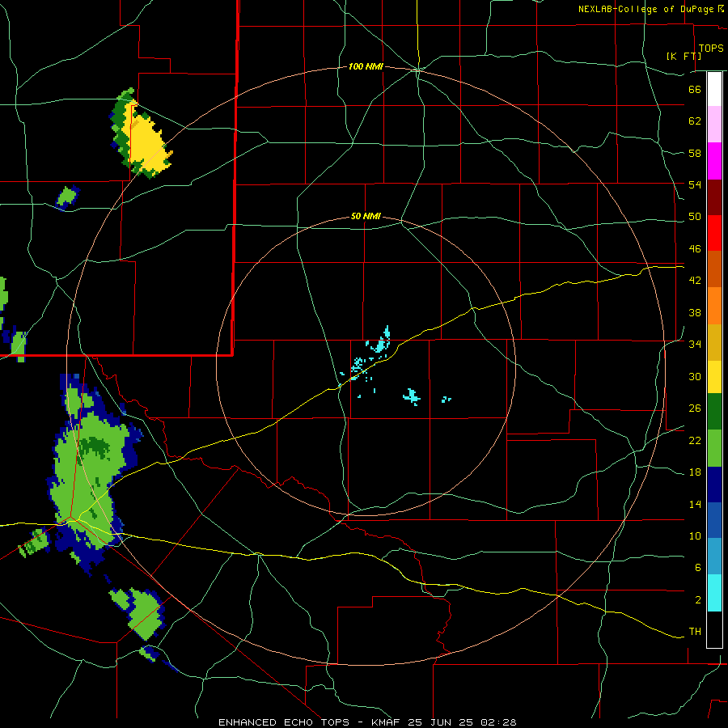Click the 100 NMI range ring label
The image size is (728, 728).
click(x=366, y=67)
